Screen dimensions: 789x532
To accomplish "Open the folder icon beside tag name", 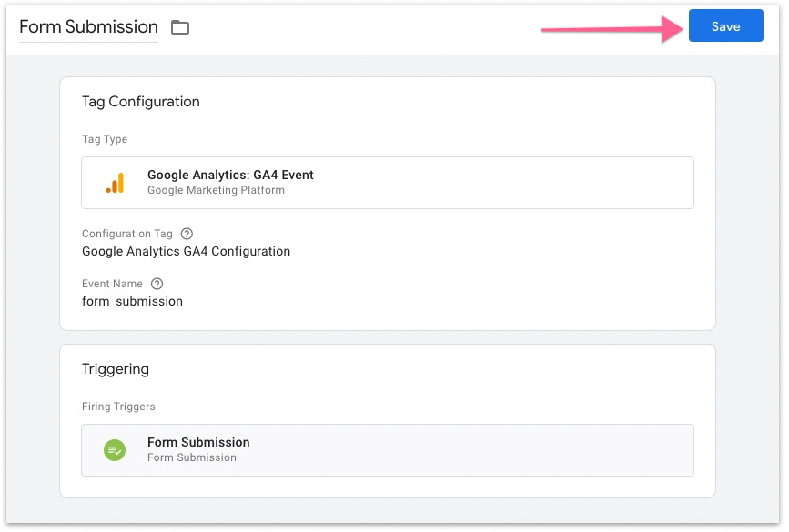I will pos(180,27).
